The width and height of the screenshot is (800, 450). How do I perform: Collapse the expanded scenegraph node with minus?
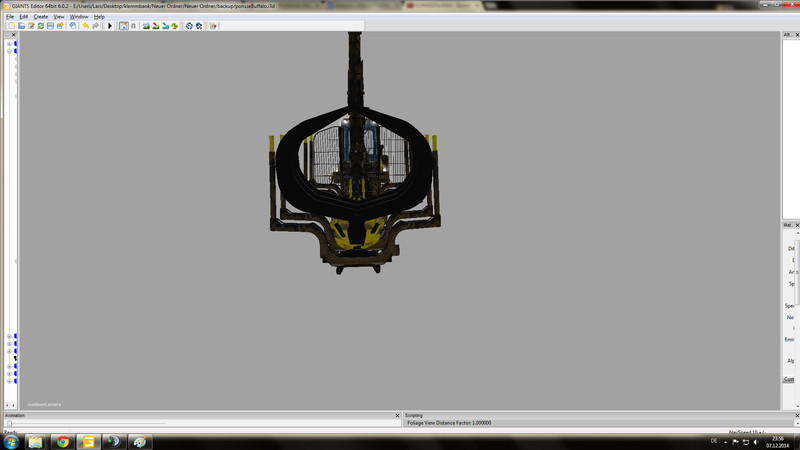point(9,51)
